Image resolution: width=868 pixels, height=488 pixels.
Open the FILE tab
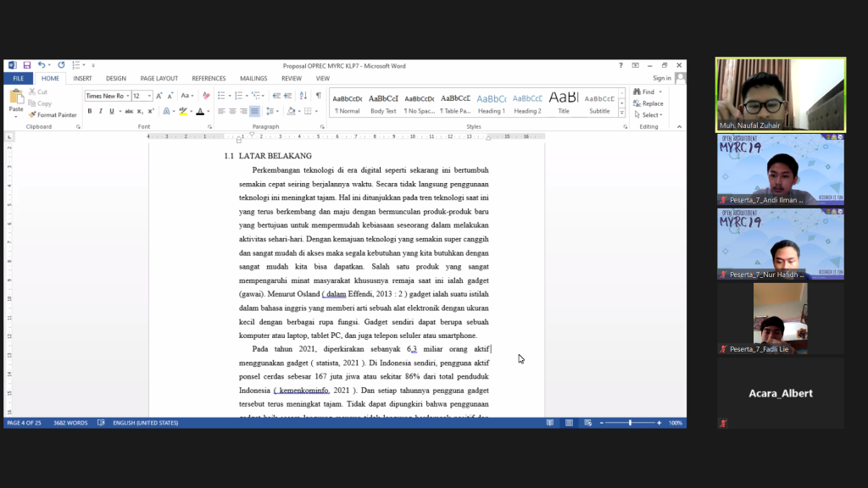coord(19,79)
